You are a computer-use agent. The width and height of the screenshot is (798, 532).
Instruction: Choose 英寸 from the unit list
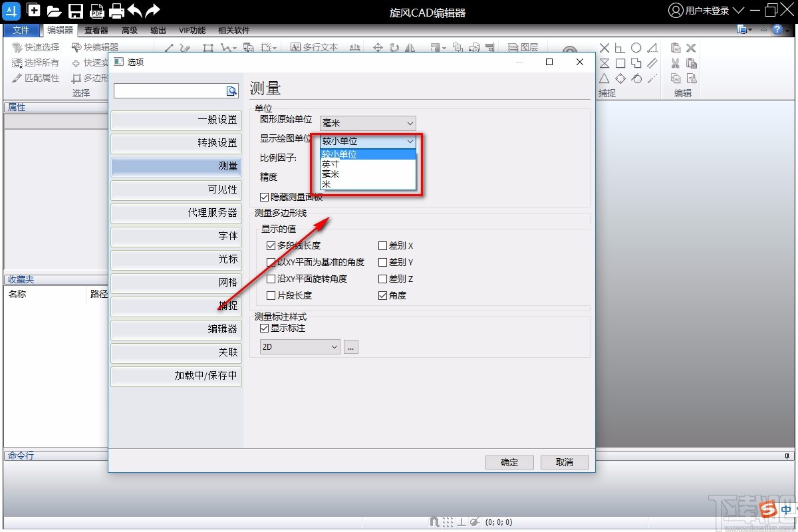click(368, 164)
